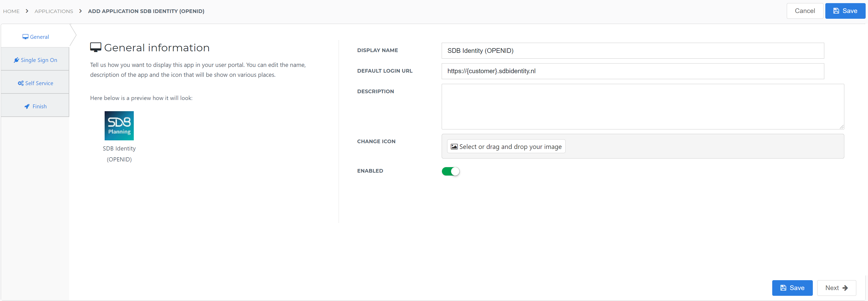This screenshot has height=301, width=868.
Task: Go to the Finish tab
Action: (x=35, y=106)
